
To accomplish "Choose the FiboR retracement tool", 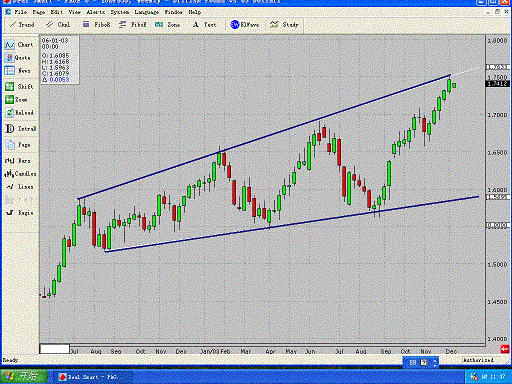I will 96,25.
